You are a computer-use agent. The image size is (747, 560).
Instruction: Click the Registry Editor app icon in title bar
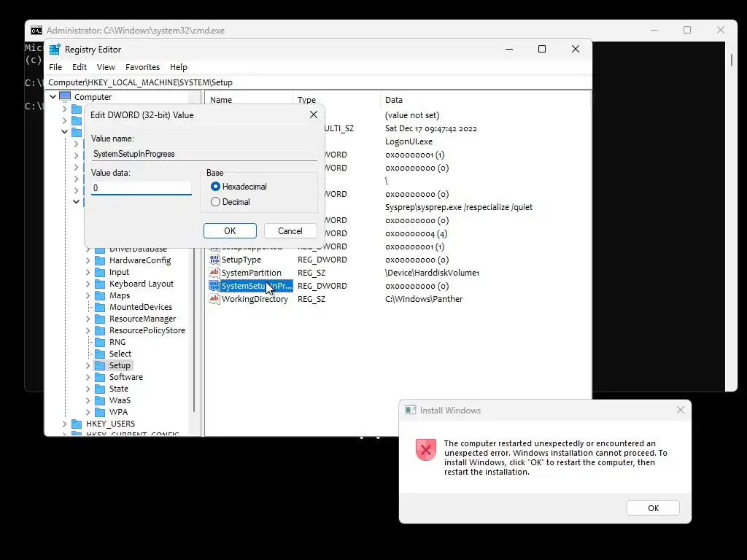(x=55, y=50)
